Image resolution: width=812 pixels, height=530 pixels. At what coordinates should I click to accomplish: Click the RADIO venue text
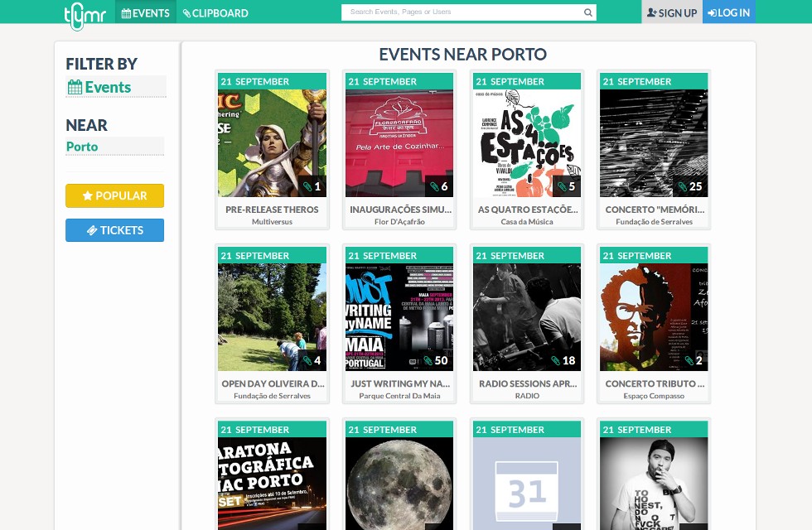[x=527, y=396]
